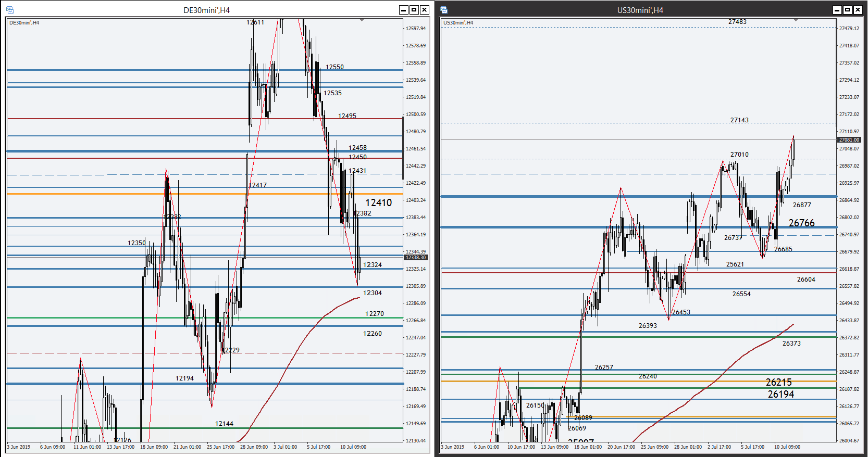868x457 pixels.
Task: Select the 27483 label in US30mini chart
Action: 737,22
